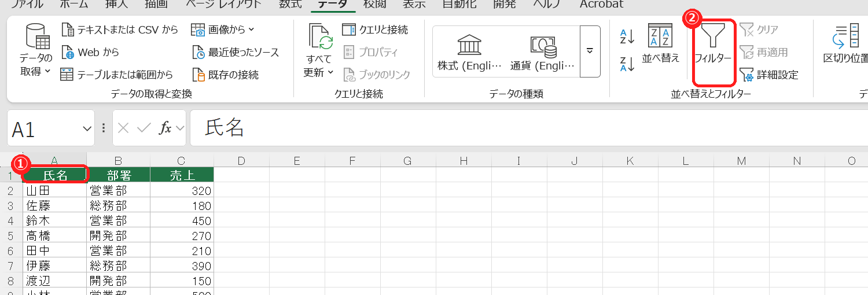Image resolution: width=868 pixels, height=295 pixels.
Task: Click cell containing 高橋
Action: click(x=55, y=235)
